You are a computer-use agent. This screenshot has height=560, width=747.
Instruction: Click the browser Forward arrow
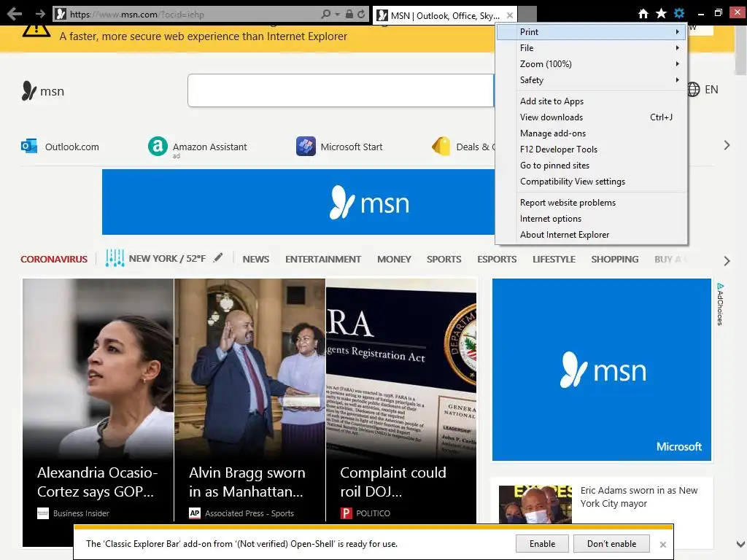[41, 14]
